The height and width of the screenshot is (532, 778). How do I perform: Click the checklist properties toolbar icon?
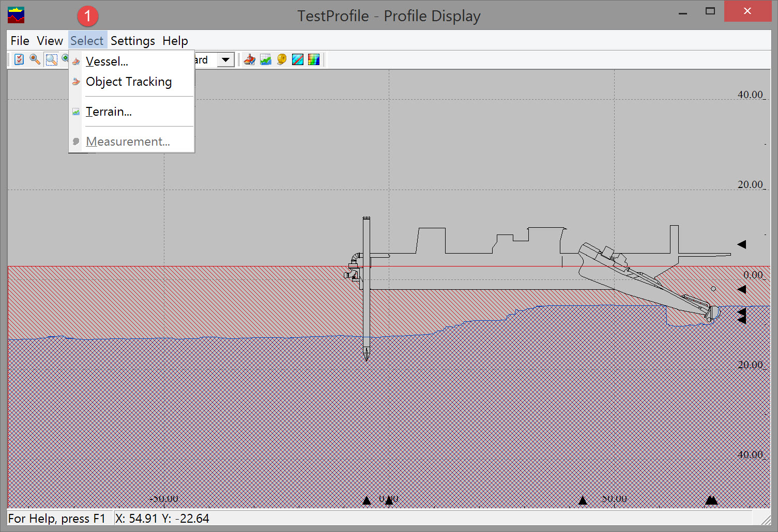point(19,59)
